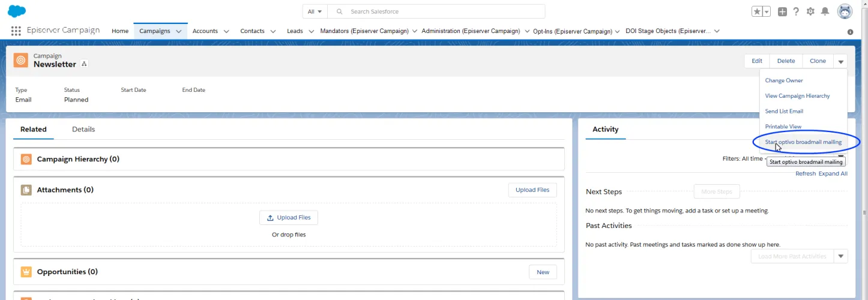Open the Leads tab
Screen dimensions: 868x300
[295, 31]
